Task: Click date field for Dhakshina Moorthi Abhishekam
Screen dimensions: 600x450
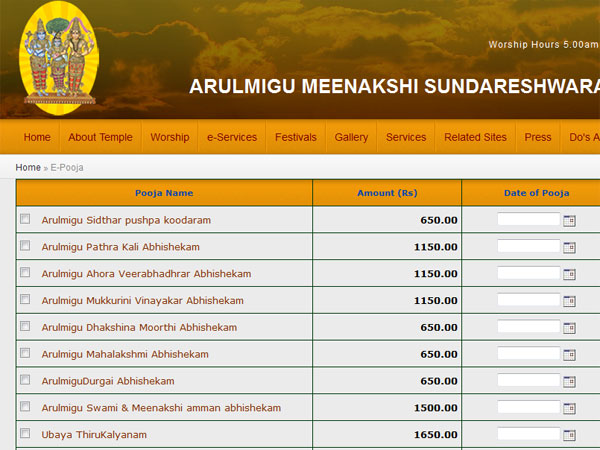Action: click(x=529, y=326)
